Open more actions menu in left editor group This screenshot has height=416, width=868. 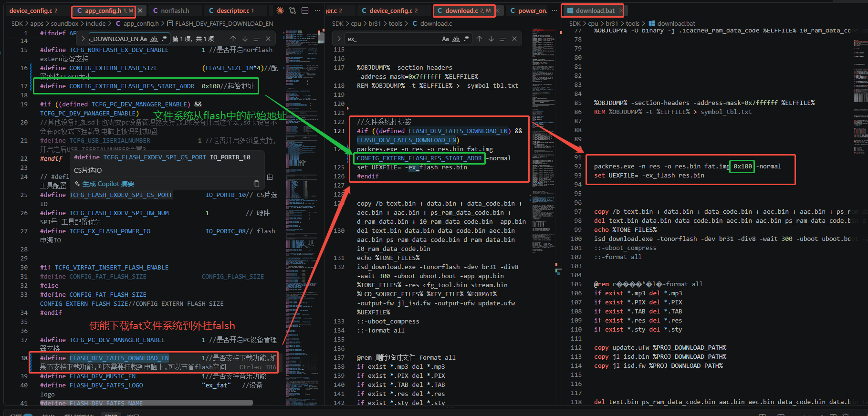[317, 10]
